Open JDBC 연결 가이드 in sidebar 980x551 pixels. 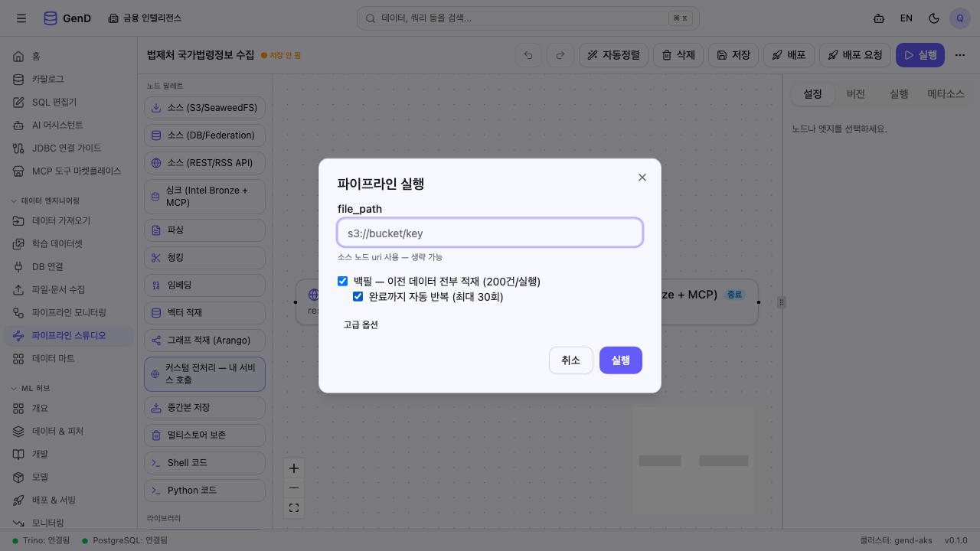69,148
